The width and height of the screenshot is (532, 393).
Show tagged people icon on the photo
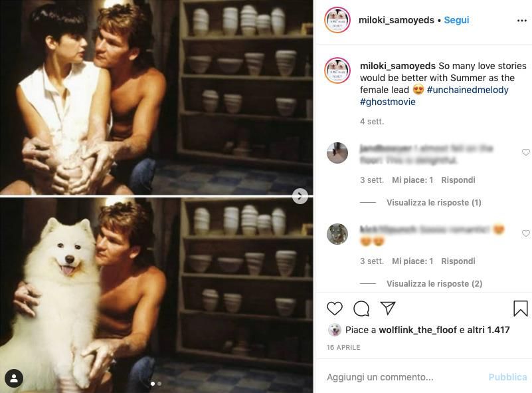point(14,378)
